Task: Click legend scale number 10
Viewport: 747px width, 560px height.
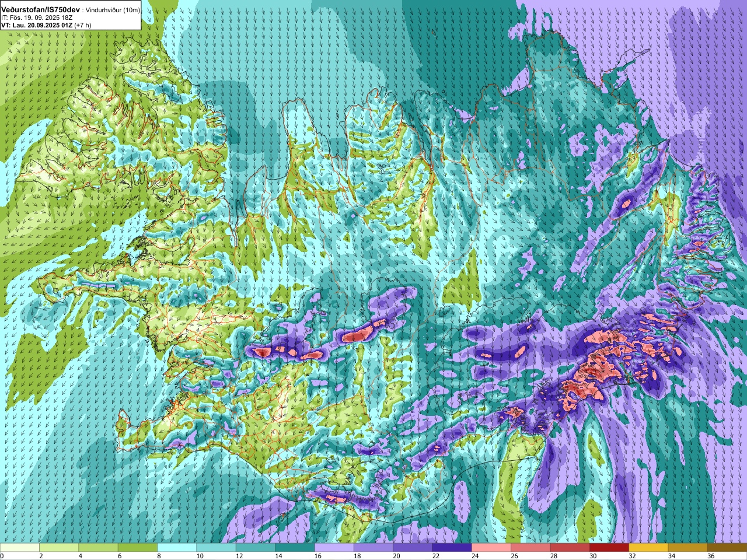Action: pos(200,556)
